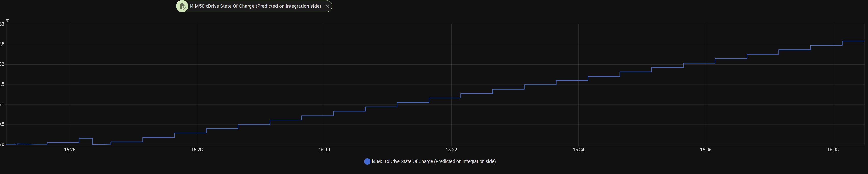Click the 15:26 time axis label
The height and width of the screenshot is (174, 868).
tap(70, 150)
